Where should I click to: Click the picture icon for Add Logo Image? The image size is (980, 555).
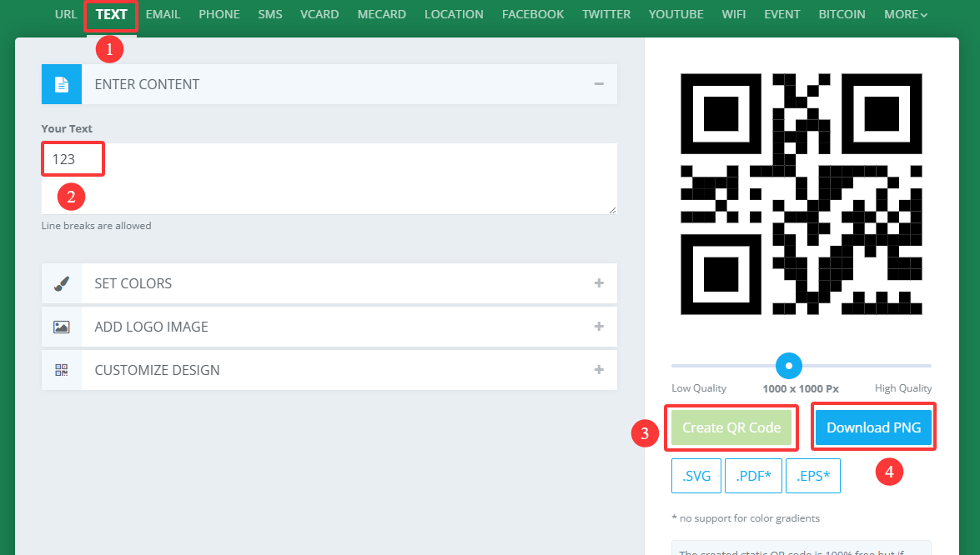pyautogui.click(x=61, y=327)
